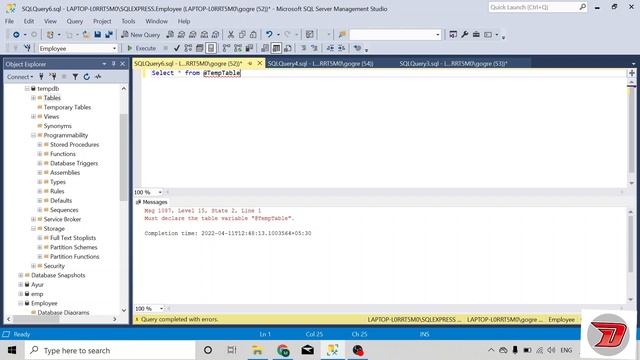Toggle Include Client Statistics button
640x360 pixels.
(249, 48)
